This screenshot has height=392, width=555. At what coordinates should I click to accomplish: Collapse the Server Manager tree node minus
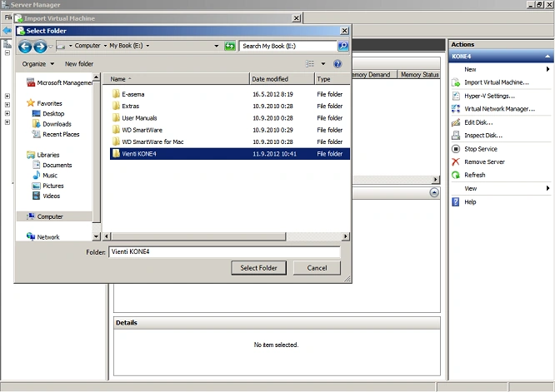coord(7,53)
